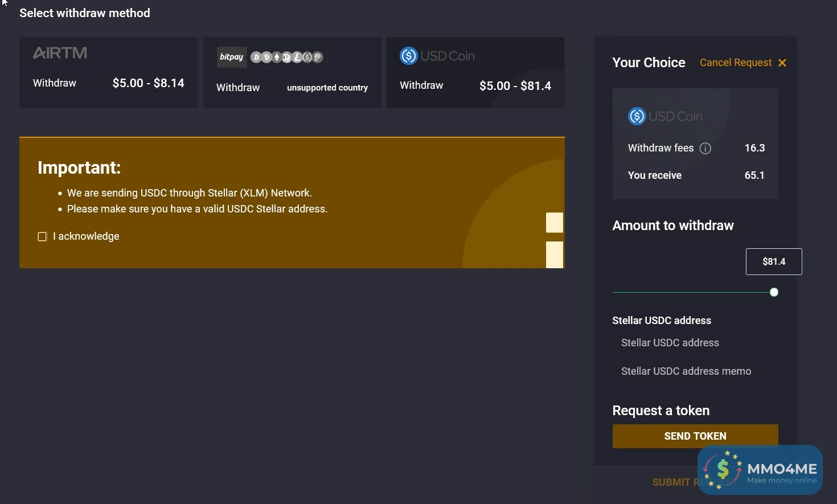
Task: Select the USD Coin withdraw method card
Action: click(475, 72)
